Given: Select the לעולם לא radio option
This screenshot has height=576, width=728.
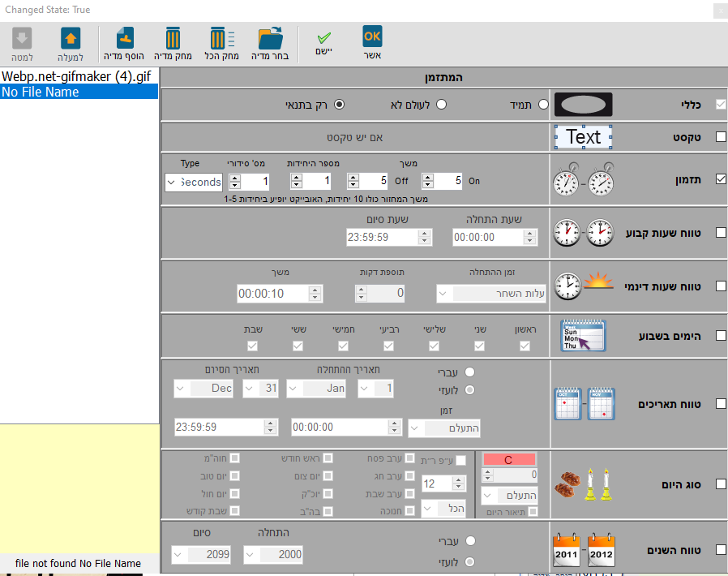Looking at the screenshot, I should 442,105.
